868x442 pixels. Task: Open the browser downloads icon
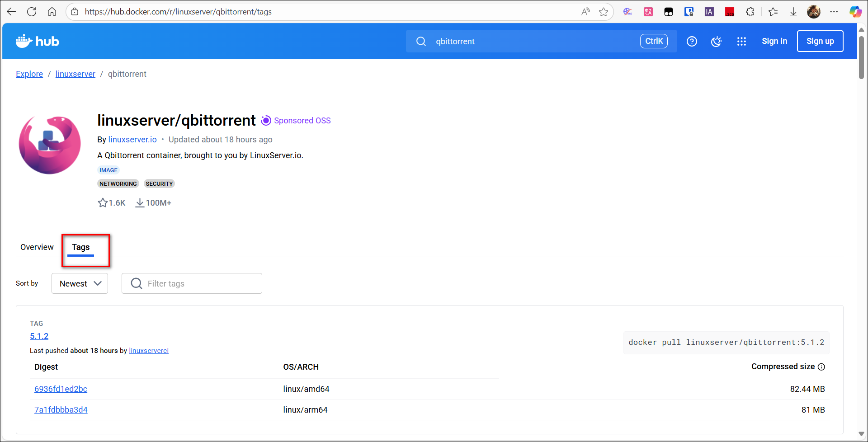point(793,12)
